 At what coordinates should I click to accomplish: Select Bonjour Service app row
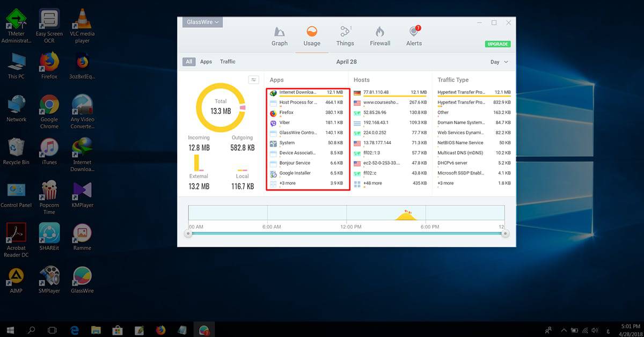click(x=306, y=163)
